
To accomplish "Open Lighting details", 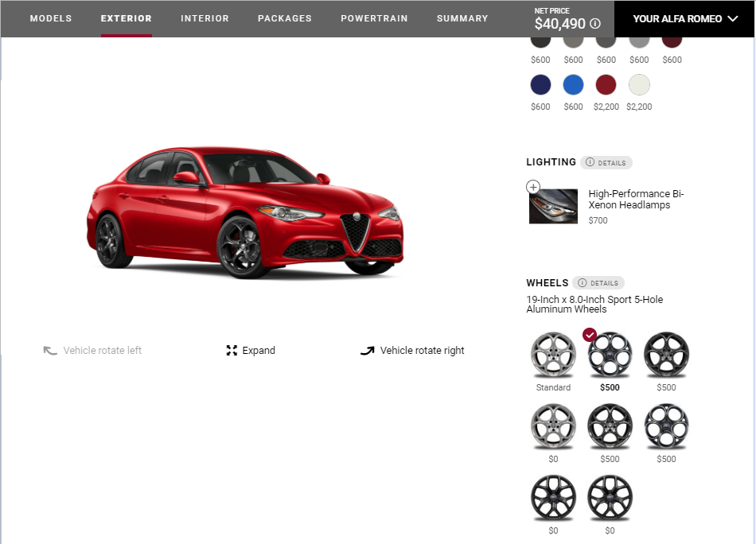I will [x=606, y=162].
